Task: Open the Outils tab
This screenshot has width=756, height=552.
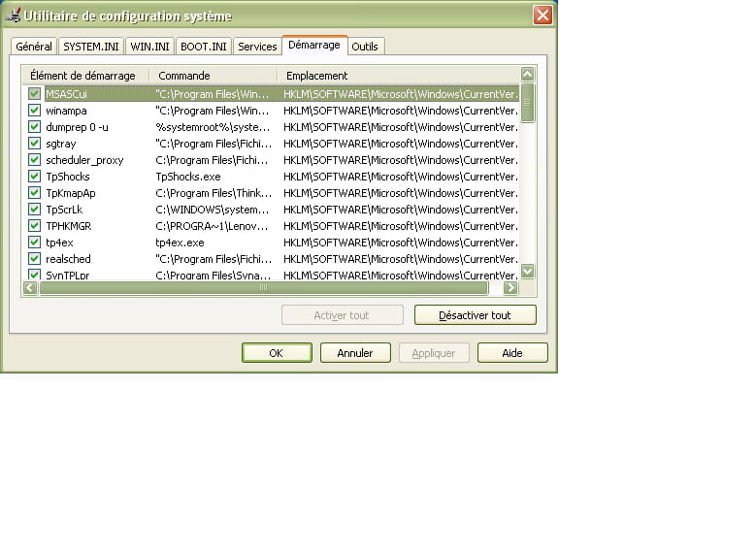Action: pyautogui.click(x=365, y=47)
